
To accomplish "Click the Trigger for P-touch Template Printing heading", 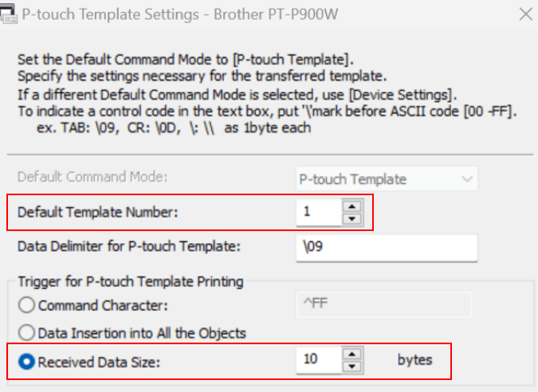I will point(130,280).
